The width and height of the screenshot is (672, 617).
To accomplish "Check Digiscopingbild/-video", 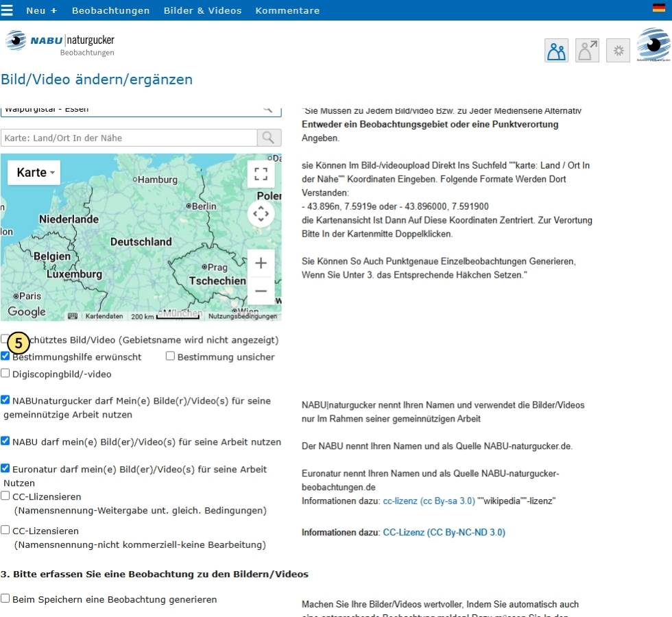I will pyautogui.click(x=5, y=373).
